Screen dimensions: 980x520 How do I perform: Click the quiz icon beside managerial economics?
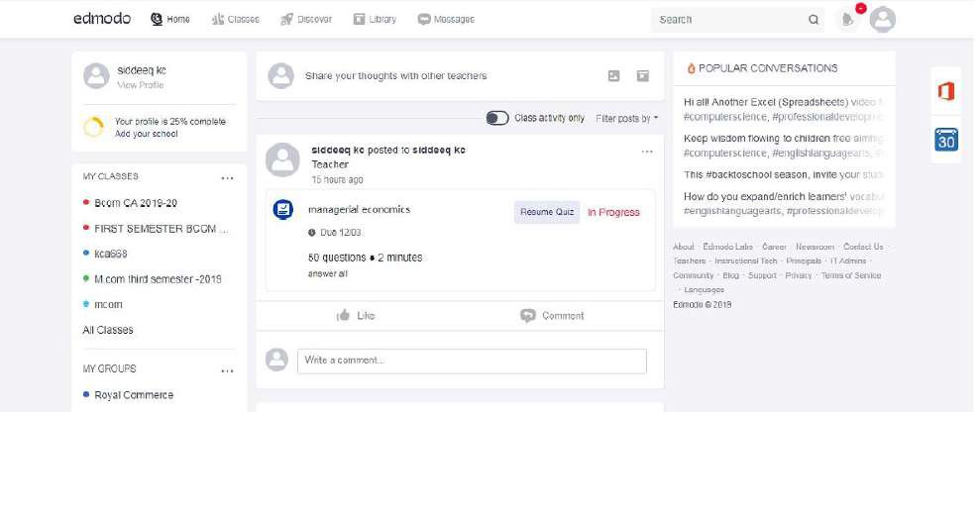(283, 209)
